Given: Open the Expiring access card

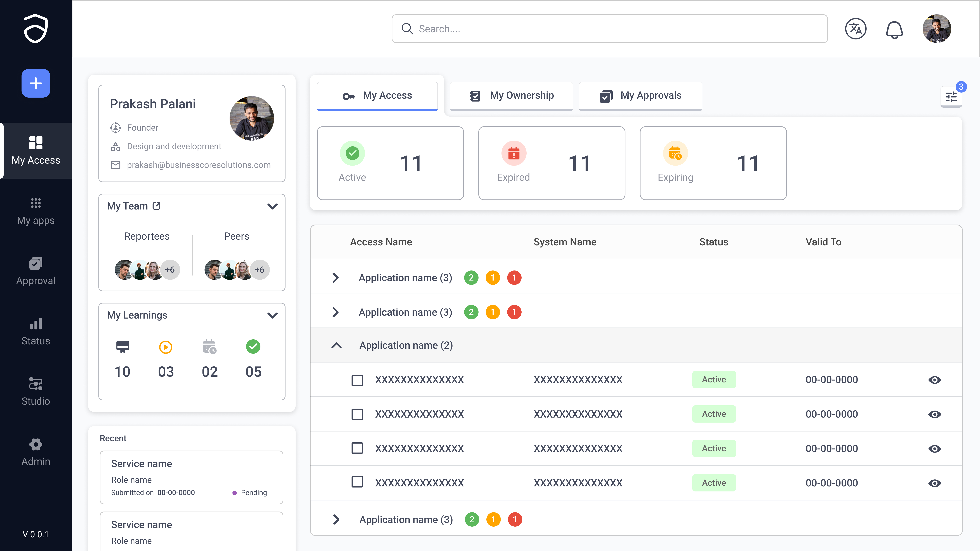Looking at the screenshot, I should tap(713, 163).
